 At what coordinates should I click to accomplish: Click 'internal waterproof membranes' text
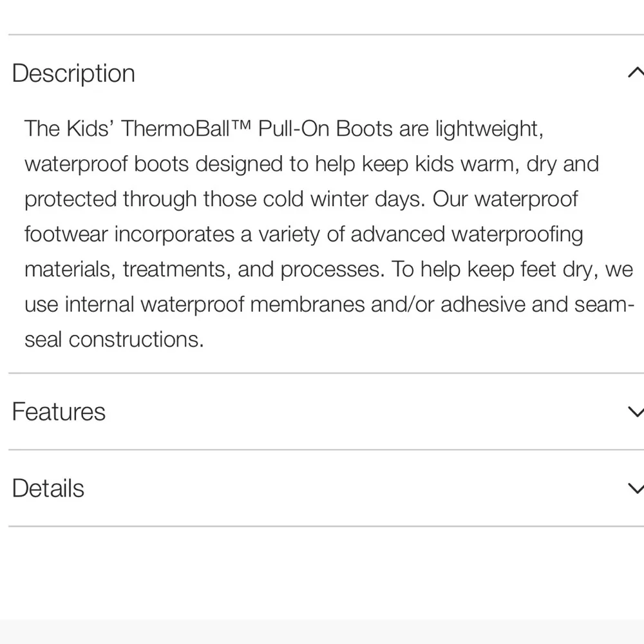[x=215, y=305]
